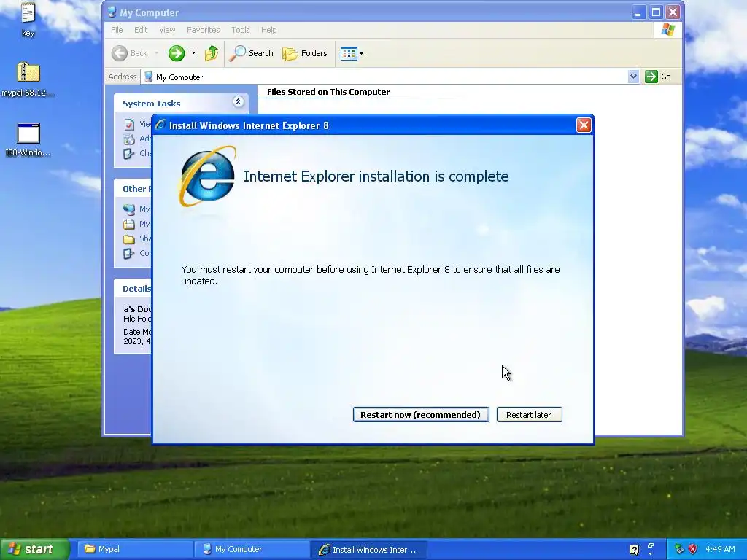747x560 pixels.
Task: Maximize the My Computer window
Action: tap(656, 12)
